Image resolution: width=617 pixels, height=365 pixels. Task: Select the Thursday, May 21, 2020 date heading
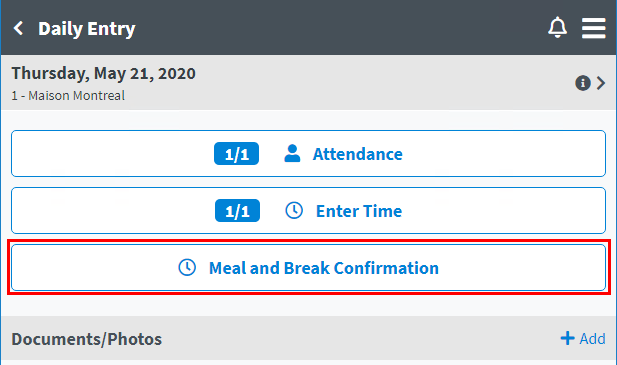103,74
